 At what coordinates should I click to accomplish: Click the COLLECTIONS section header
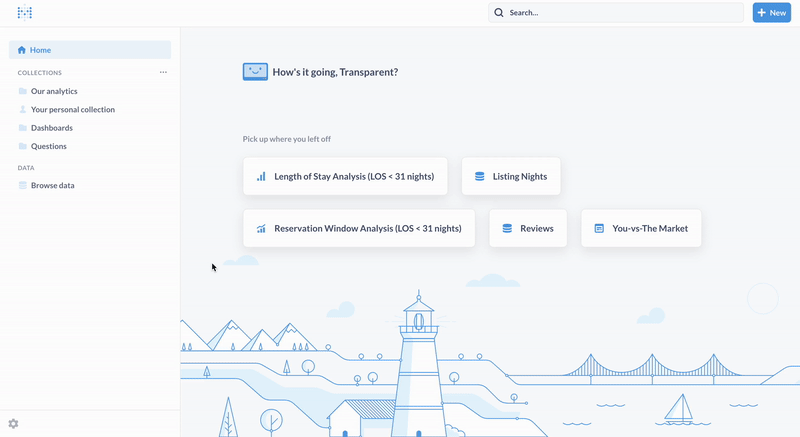40,73
